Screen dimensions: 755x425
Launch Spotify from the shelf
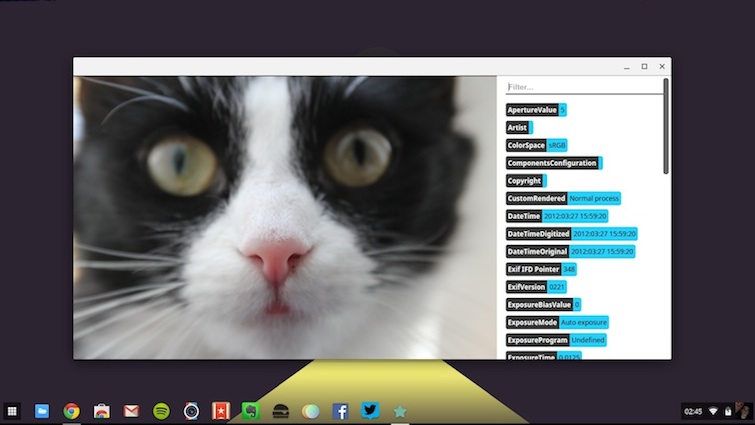(x=161, y=412)
